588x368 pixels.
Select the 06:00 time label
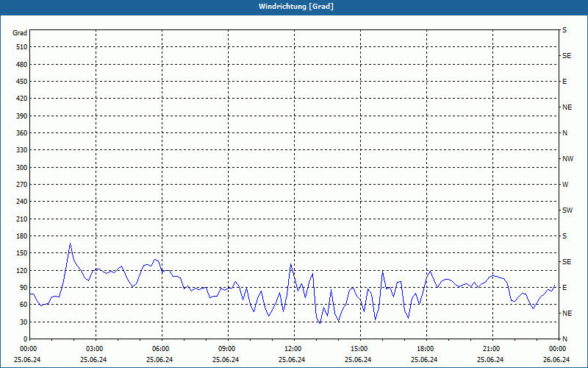pyautogui.click(x=162, y=349)
